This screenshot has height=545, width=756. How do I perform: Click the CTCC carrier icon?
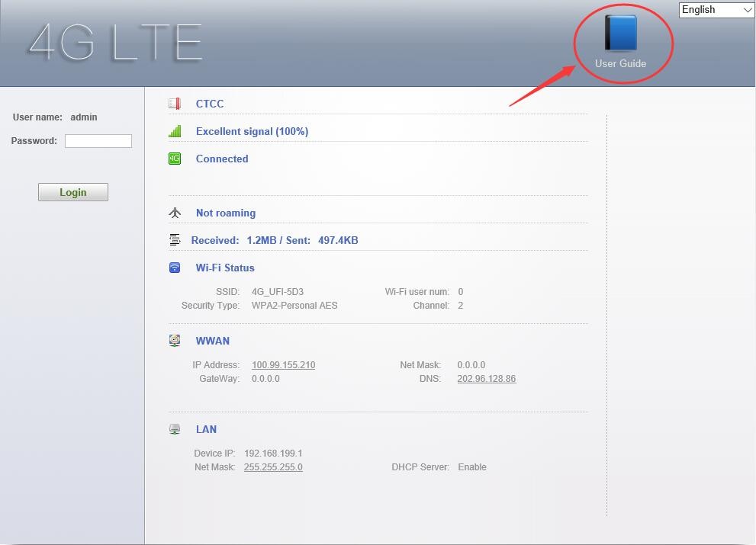point(175,104)
